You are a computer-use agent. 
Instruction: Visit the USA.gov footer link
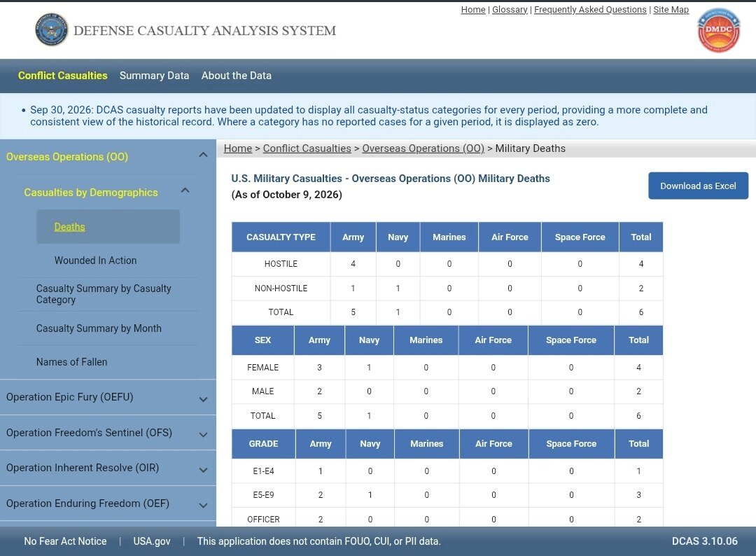[152, 541]
